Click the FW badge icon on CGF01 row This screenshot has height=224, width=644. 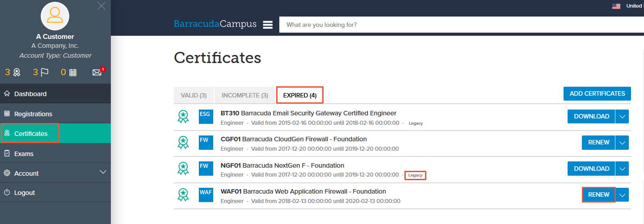[x=206, y=143]
